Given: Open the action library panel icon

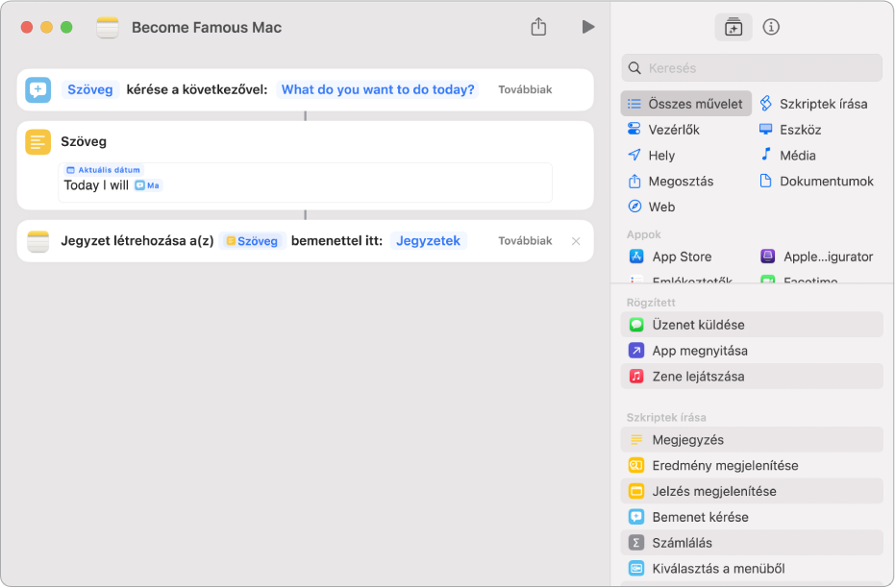Looking at the screenshot, I should [x=733, y=27].
